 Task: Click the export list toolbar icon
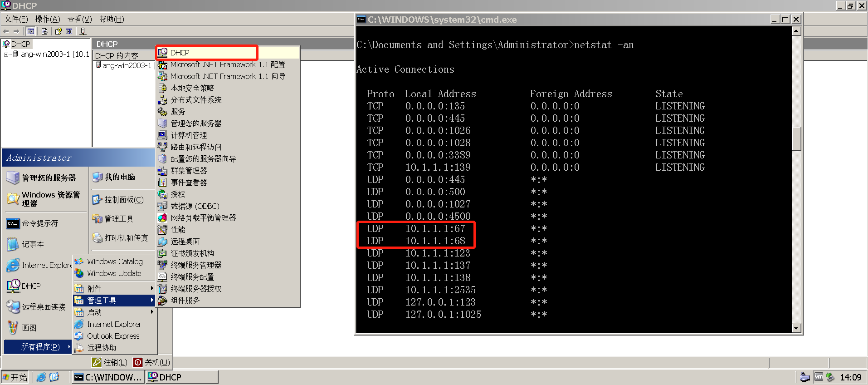click(44, 31)
